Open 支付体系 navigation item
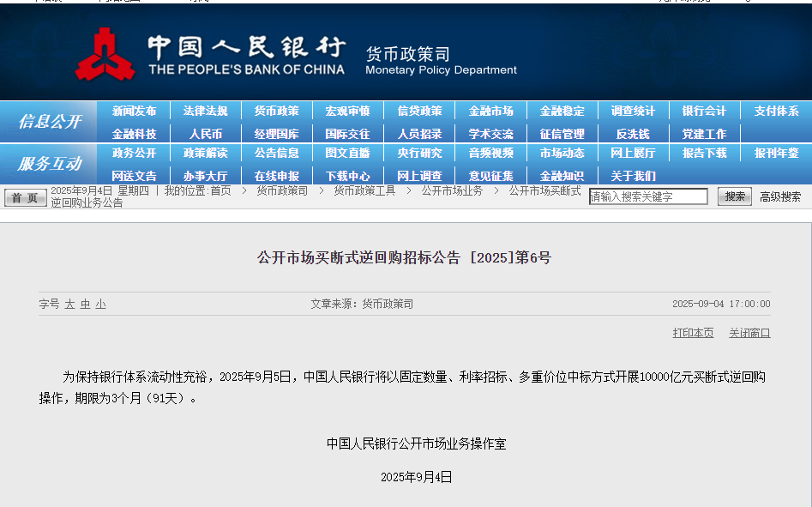This screenshot has height=507, width=812. [x=776, y=111]
